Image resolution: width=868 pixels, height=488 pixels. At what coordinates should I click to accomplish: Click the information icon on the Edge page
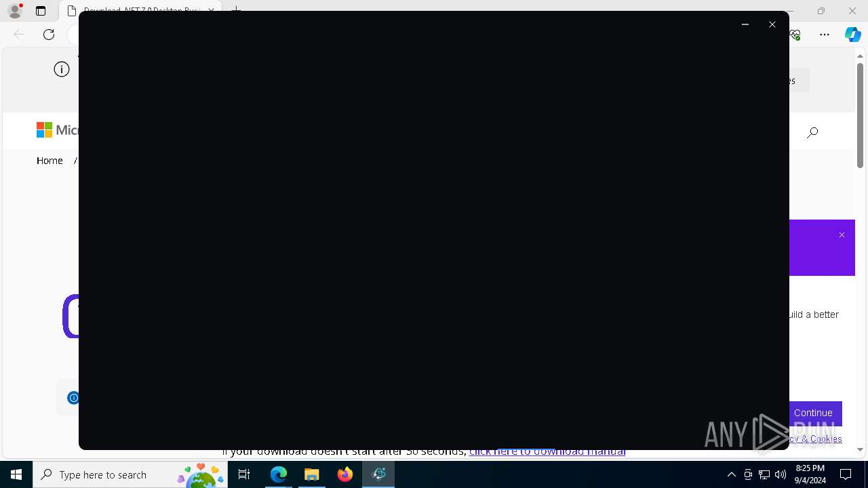62,69
